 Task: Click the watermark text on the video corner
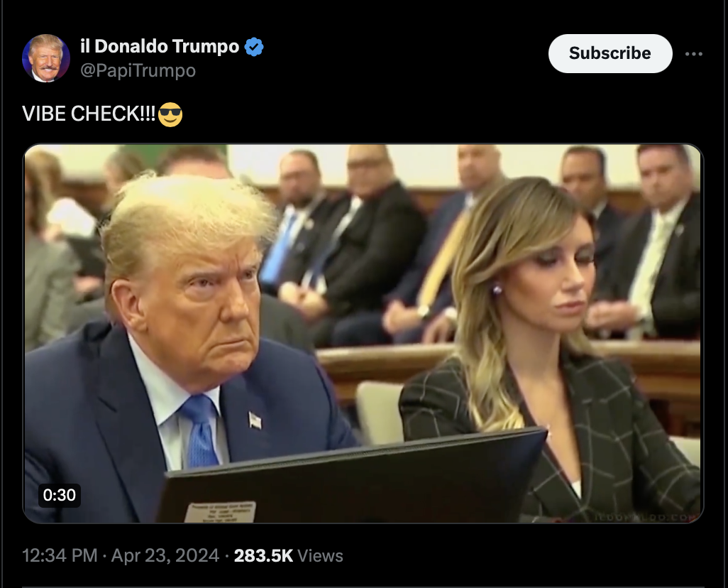646,517
